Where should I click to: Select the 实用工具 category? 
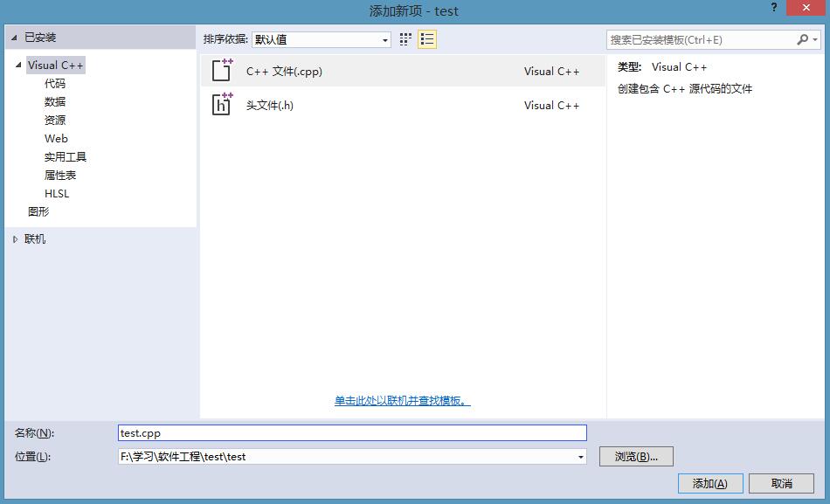tap(66, 156)
